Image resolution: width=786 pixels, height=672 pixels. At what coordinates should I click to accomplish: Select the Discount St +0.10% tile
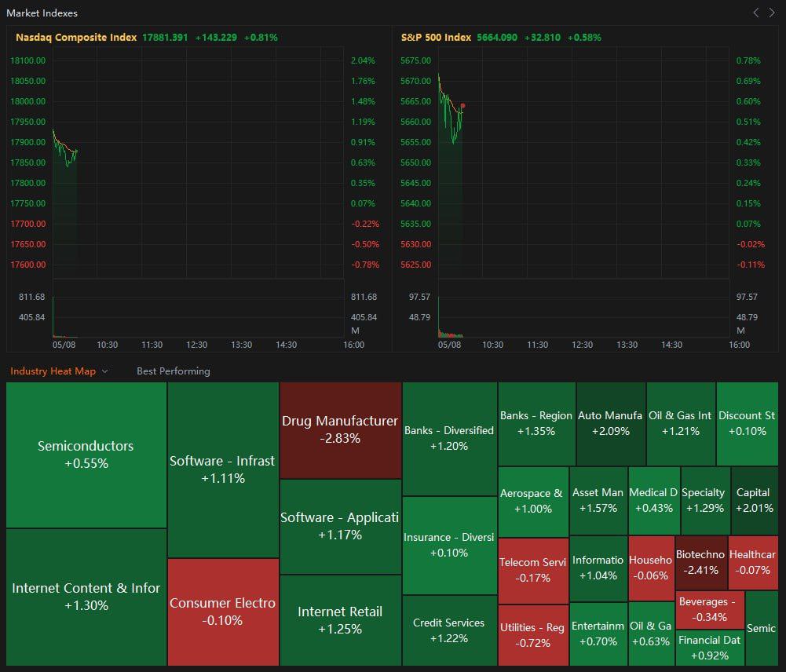coord(747,424)
